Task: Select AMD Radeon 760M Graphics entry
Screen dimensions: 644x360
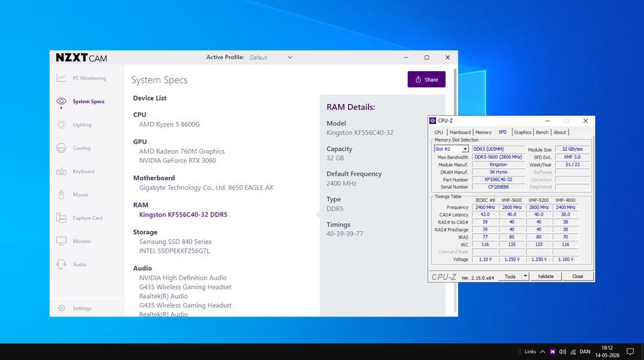Action: click(182, 151)
